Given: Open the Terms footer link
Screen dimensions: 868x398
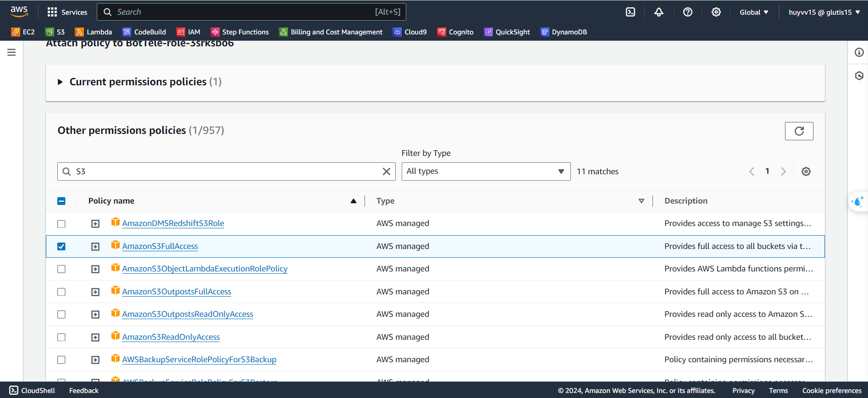Looking at the screenshot, I should point(778,391).
